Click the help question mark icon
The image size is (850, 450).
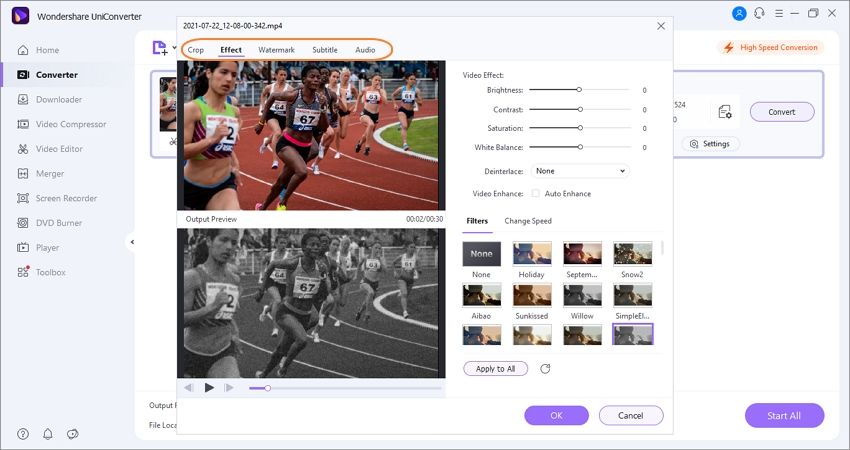click(23, 434)
